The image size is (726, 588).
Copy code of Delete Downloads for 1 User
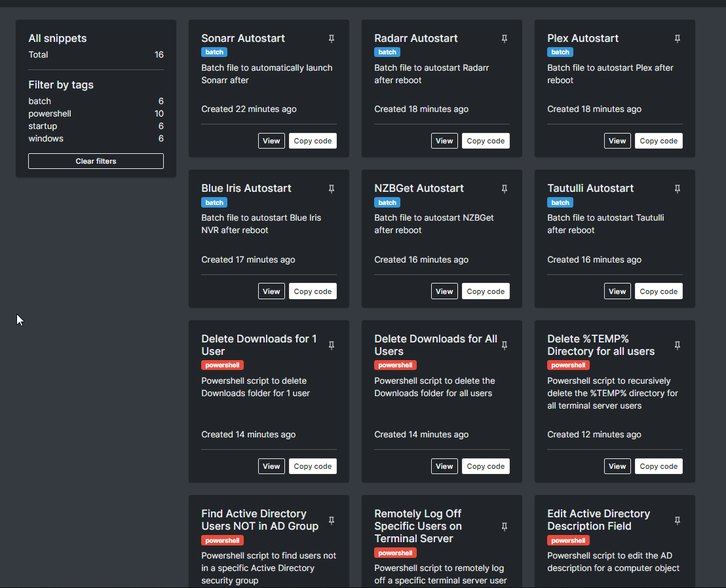[313, 466]
